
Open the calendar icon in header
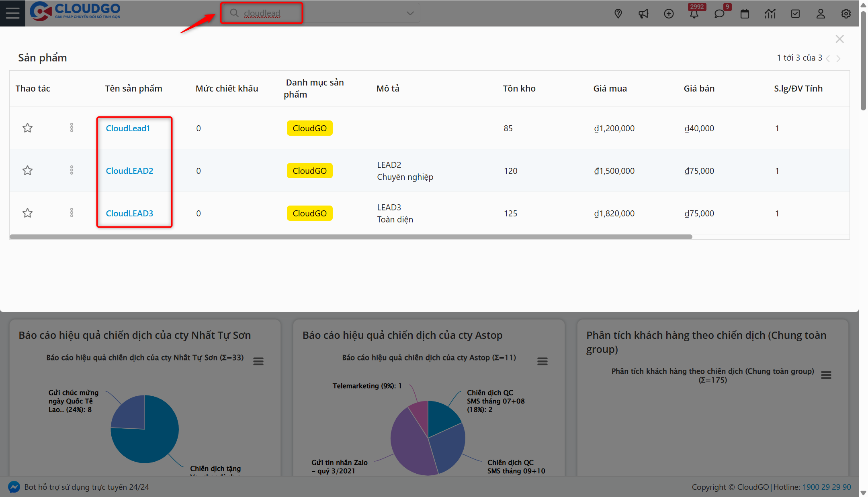[x=745, y=14]
